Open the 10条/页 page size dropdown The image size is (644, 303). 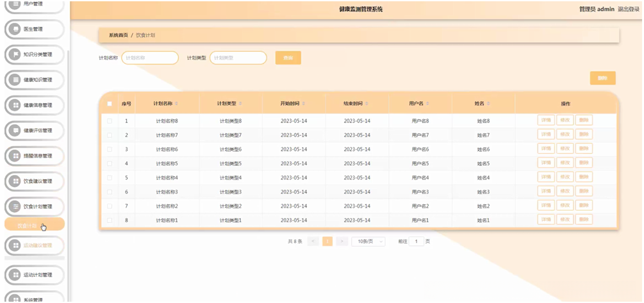368,242
